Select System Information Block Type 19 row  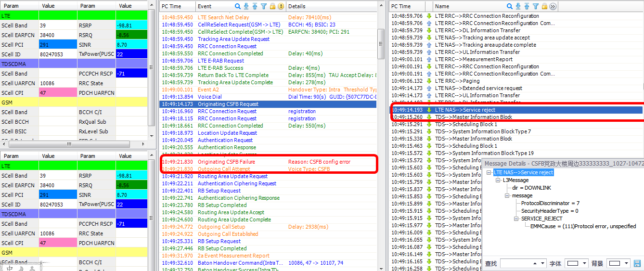pos(515,153)
